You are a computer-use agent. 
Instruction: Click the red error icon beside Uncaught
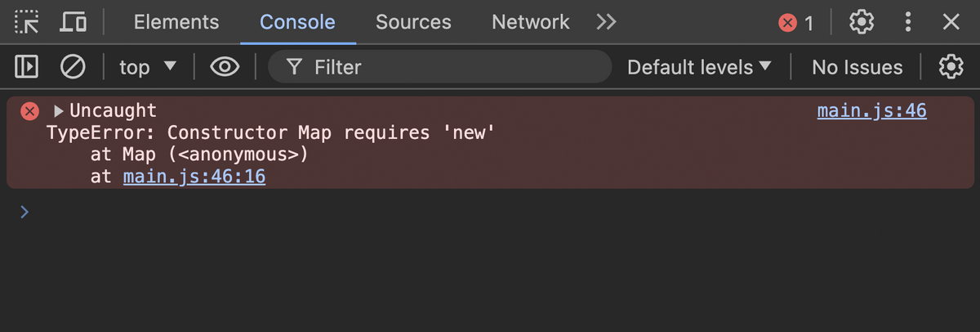29,111
